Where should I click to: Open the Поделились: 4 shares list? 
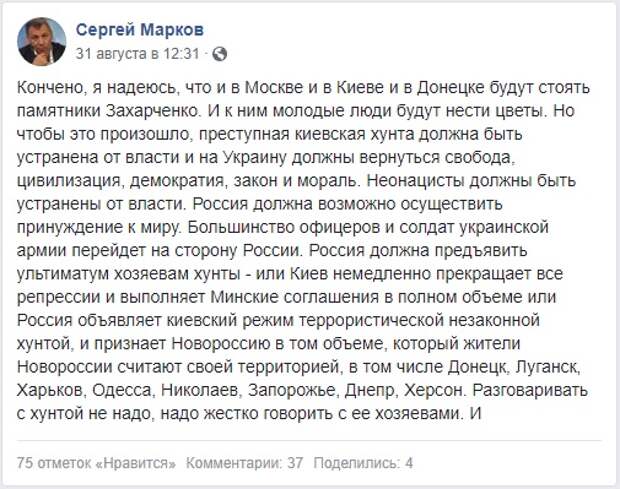(363, 463)
